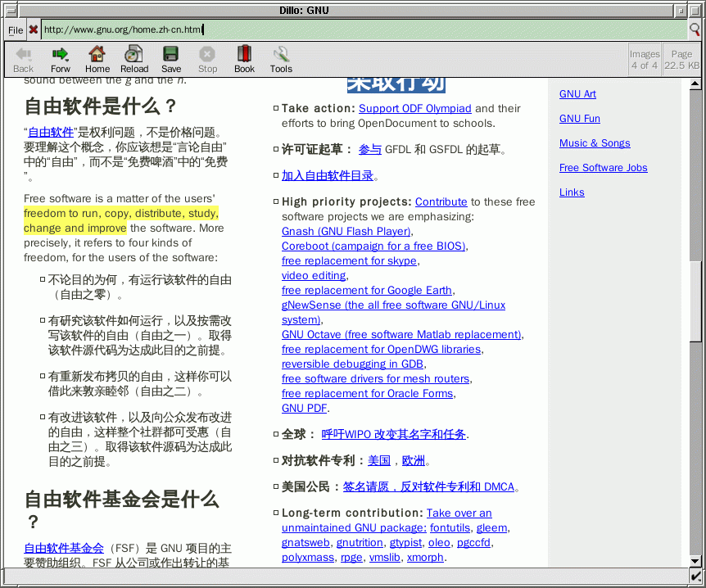Go to the Home page icon
Screen dimensions: 706x588
[x=97, y=54]
